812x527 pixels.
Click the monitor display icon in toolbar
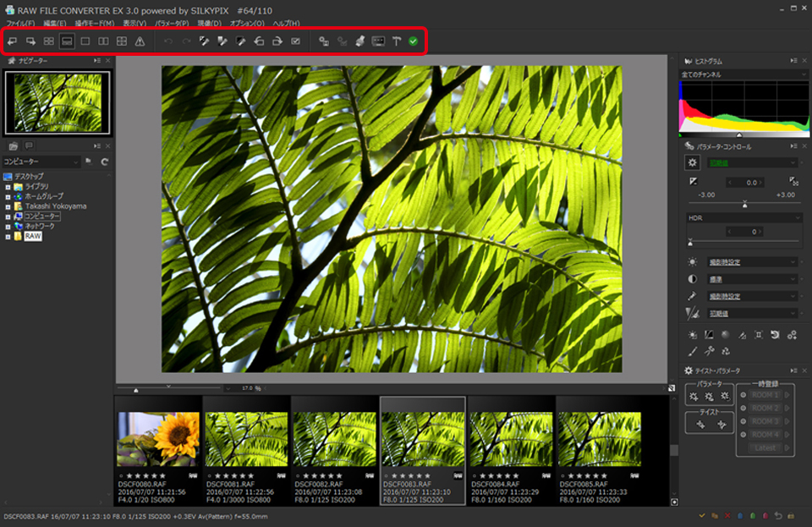tap(379, 41)
